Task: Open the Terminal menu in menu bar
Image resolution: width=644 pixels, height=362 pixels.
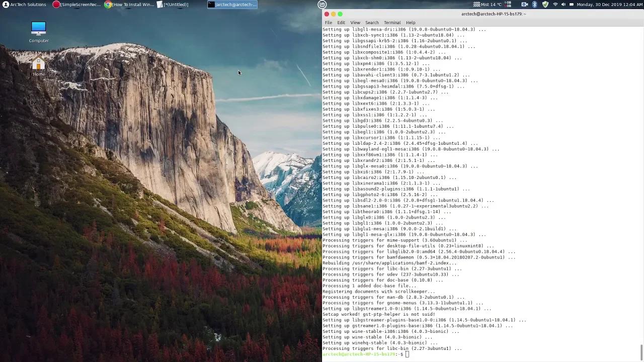Action: coord(392,23)
